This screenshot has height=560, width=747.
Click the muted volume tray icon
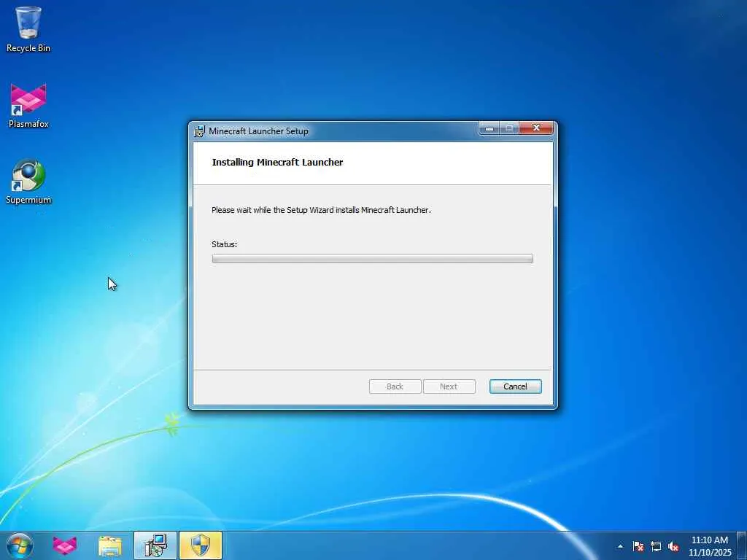tap(673, 546)
